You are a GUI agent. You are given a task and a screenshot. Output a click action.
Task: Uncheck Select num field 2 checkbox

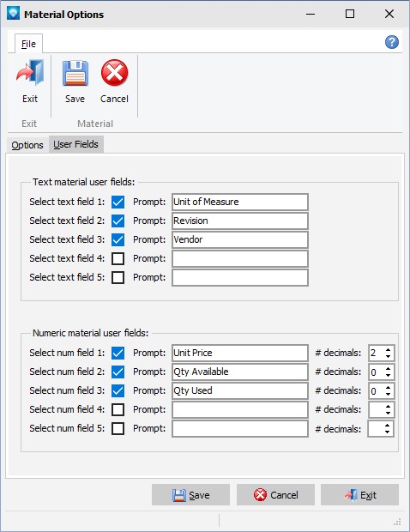tap(118, 372)
